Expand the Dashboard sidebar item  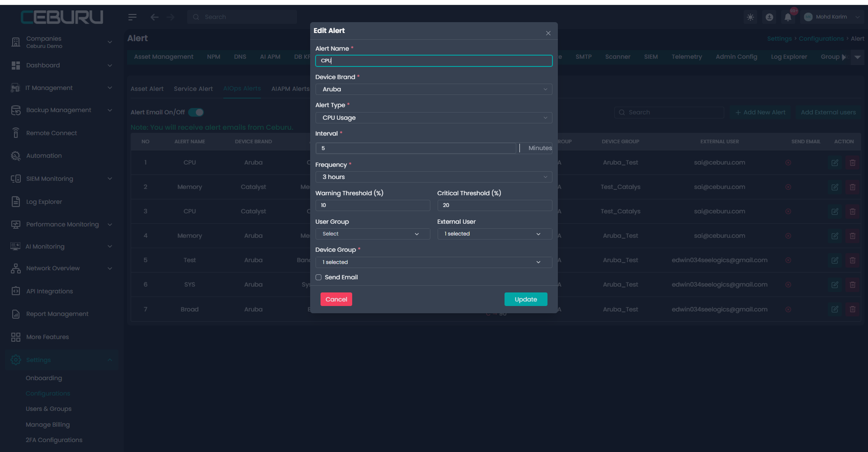(x=62, y=66)
